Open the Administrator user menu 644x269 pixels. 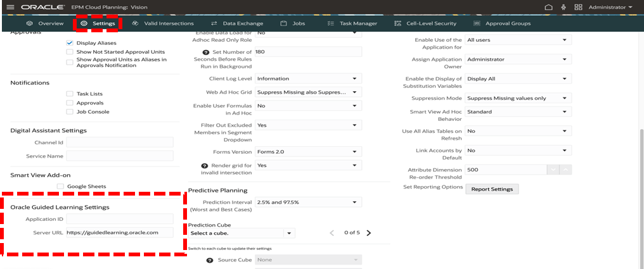point(610,7)
